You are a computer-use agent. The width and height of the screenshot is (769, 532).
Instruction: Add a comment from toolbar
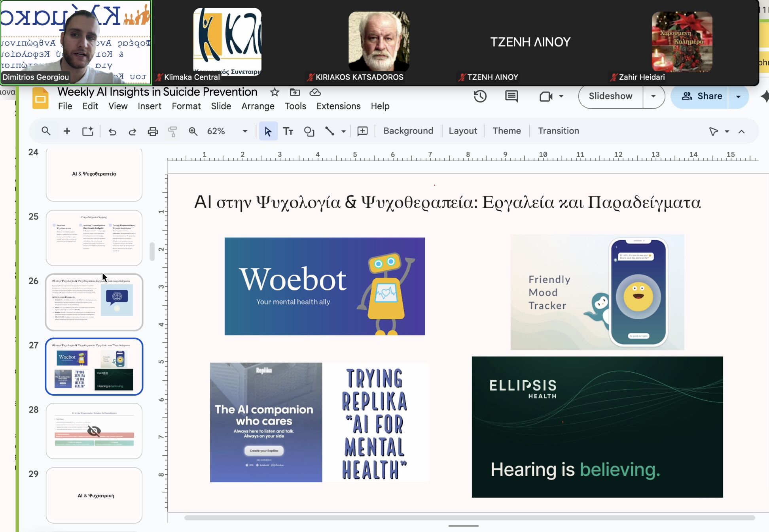[x=362, y=131]
